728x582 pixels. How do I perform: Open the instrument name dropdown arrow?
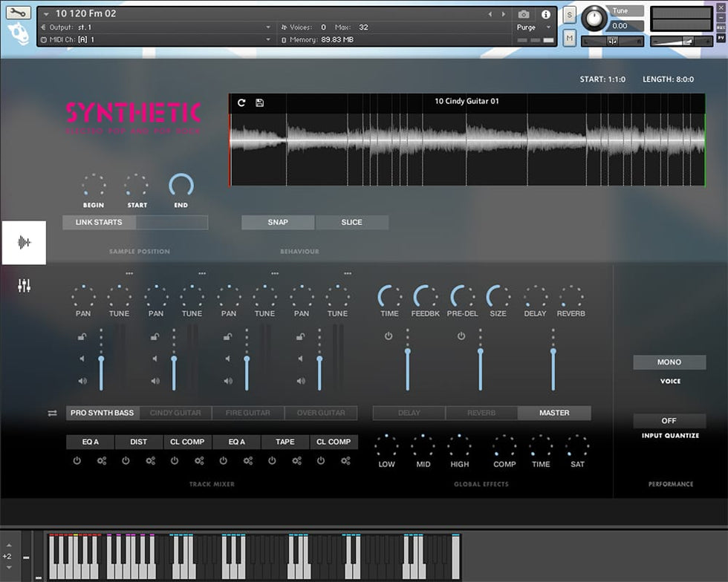47,14
